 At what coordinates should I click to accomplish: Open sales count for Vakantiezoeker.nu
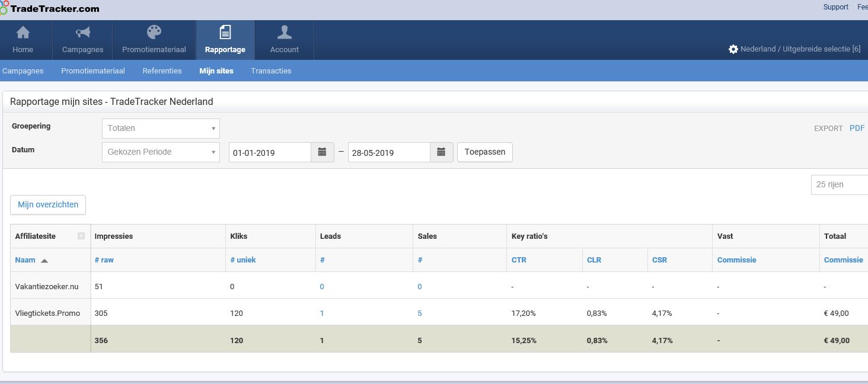click(x=420, y=286)
